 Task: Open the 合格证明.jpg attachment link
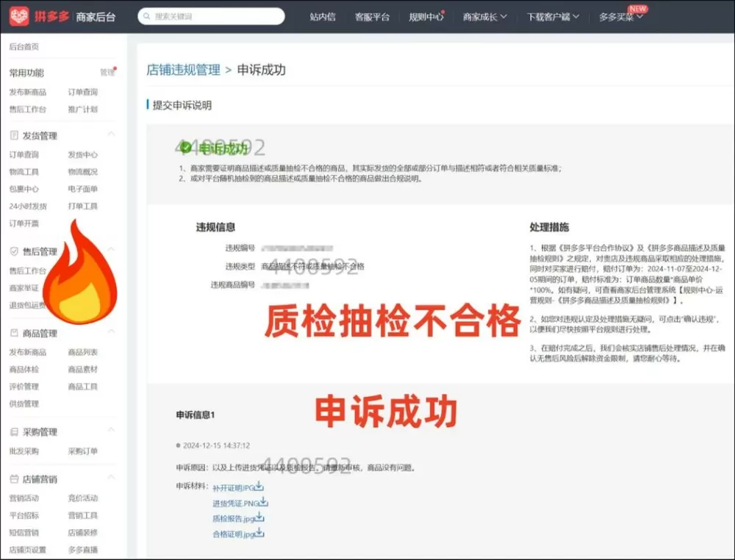[234, 534]
